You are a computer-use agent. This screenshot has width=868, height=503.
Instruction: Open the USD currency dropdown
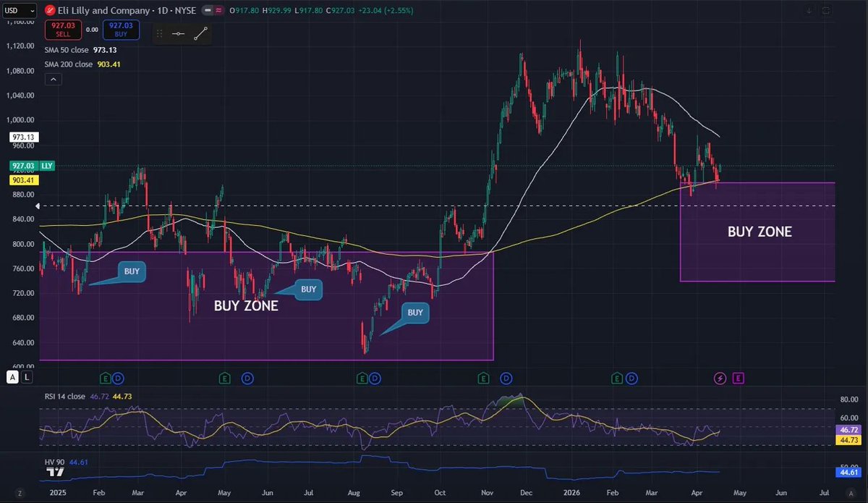click(20, 11)
